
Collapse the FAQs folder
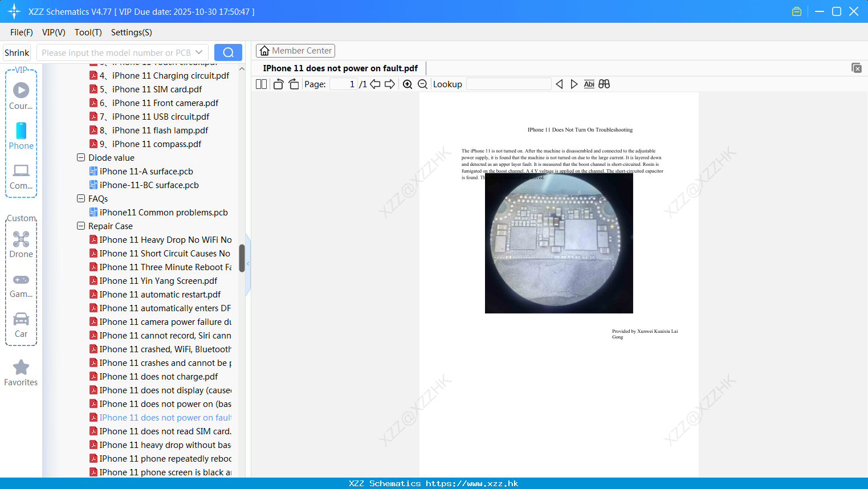point(81,198)
